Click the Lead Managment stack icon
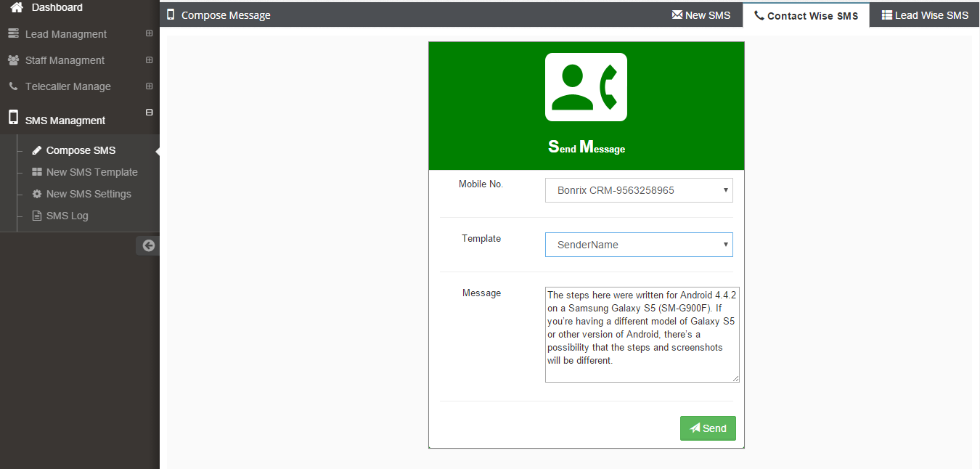The image size is (980, 469). coord(13,33)
